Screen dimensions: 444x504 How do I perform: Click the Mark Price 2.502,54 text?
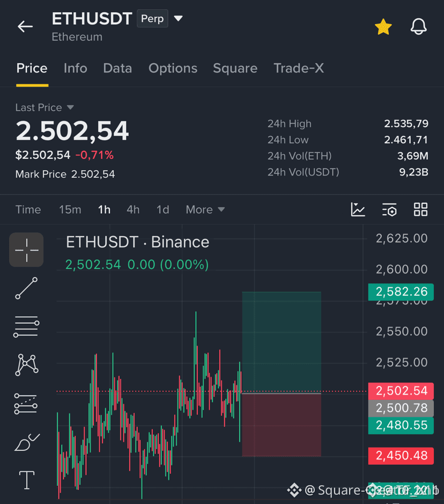click(x=65, y=174)
